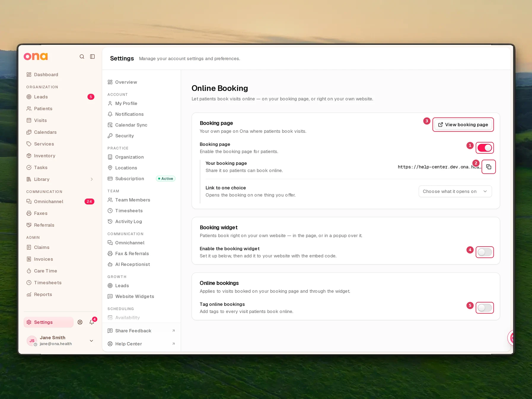Open Calendar Sync settings
532x399 pixels.
[x=141, y=125]
